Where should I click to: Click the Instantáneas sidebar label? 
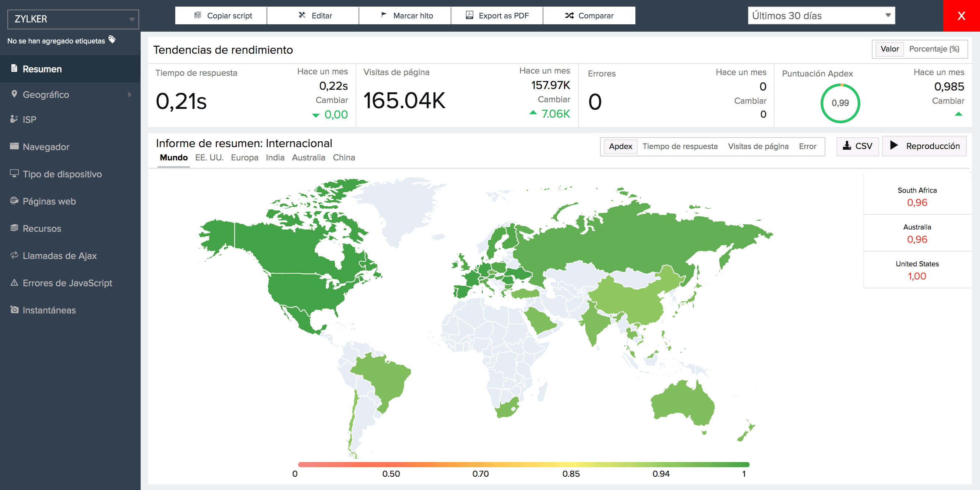click(49, 310)
